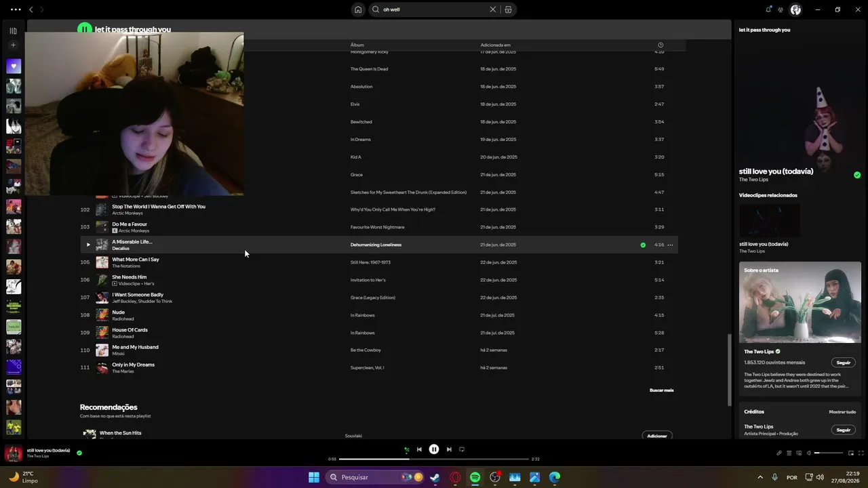868x488 pixels.
Task: Adjust the volume slider
Action: coord(829,453)
